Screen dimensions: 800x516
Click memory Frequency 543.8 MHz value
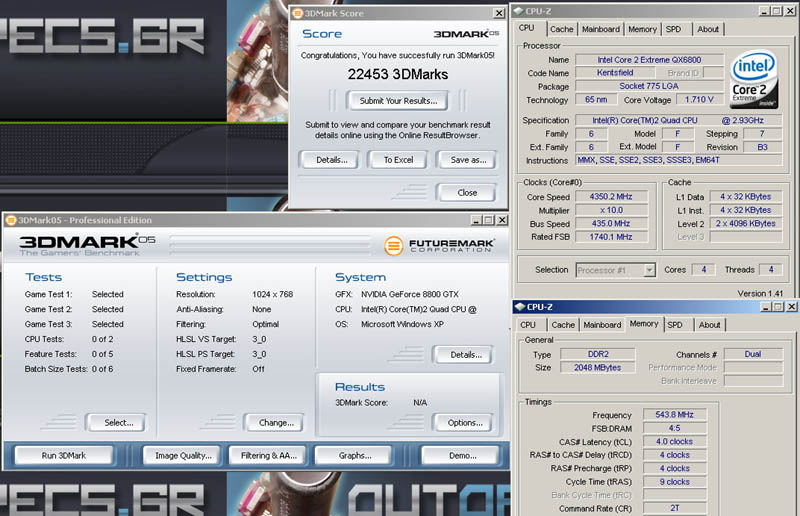pyautogui.click(x=674, y=414)
